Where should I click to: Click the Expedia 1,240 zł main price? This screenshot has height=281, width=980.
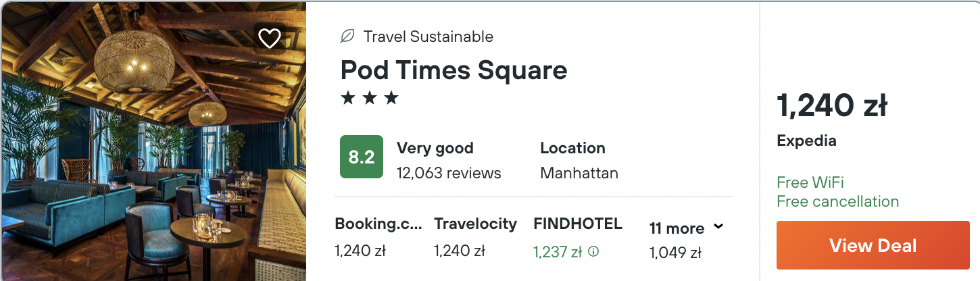point(831,106)
